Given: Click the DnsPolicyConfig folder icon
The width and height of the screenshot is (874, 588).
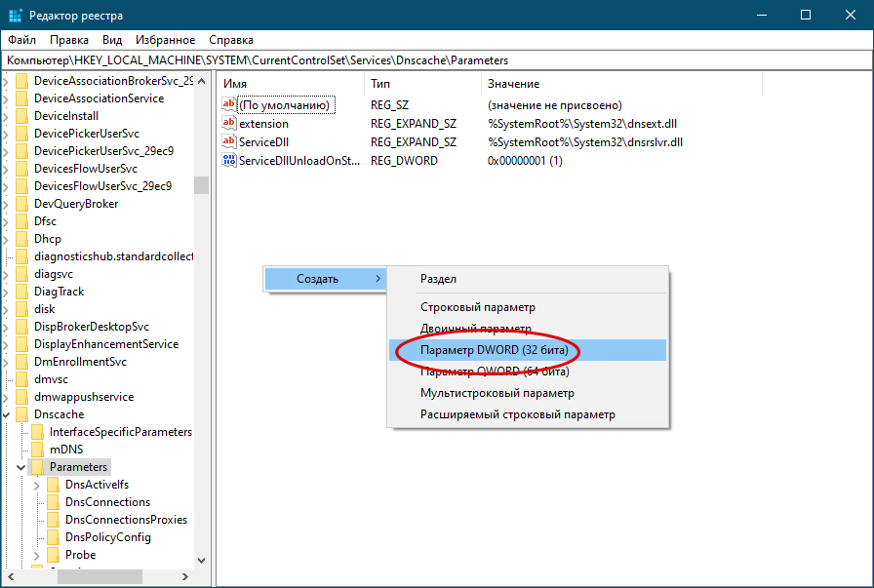Looking at the screenshot, I should point(53,537).
